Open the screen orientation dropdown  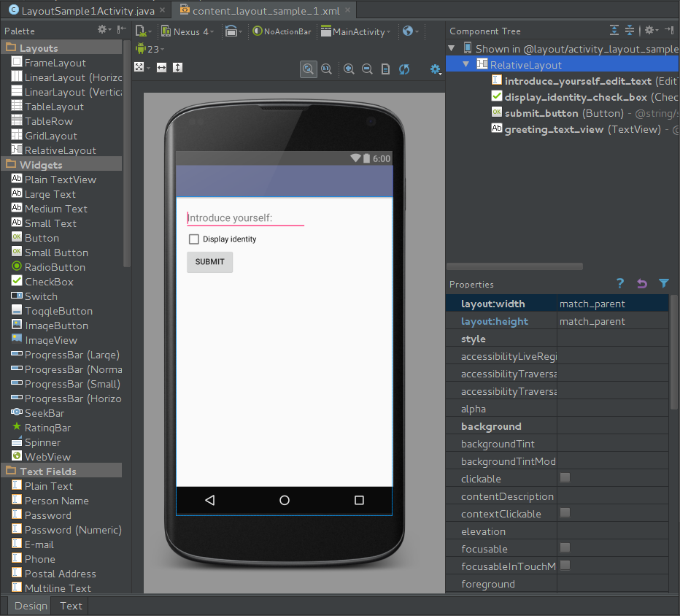(x=233, y=31)
